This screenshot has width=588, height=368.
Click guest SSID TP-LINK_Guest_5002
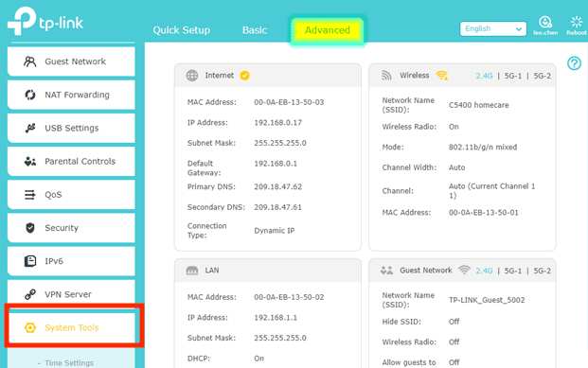pos(487,300)
